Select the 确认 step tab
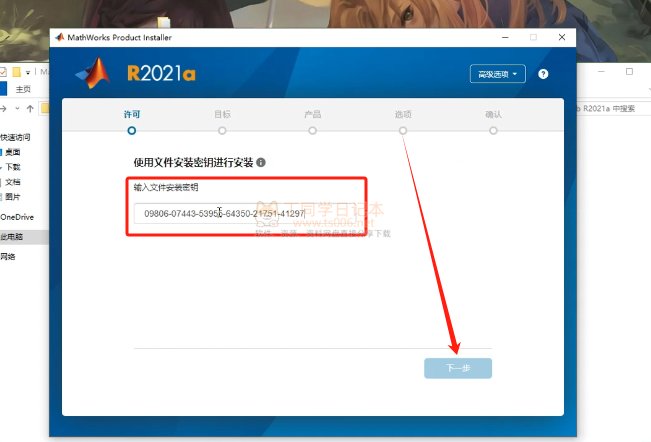The height and width of the screenshot is (442, 651). pyautogui.click(x=493, y=121)
